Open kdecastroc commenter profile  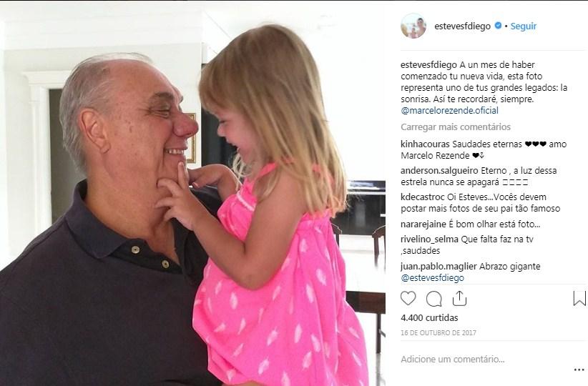(423, 197)
